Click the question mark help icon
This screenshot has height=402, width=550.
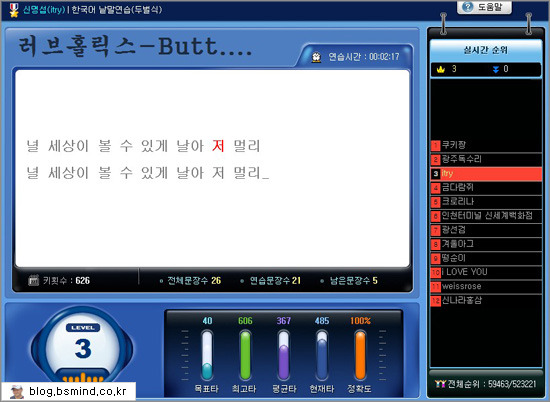tap(468, 7)
